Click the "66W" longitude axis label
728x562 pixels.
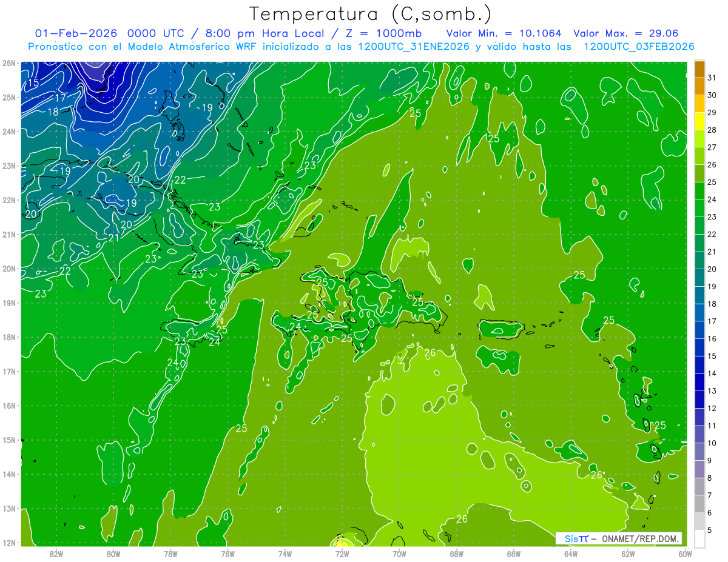point(514,554)
